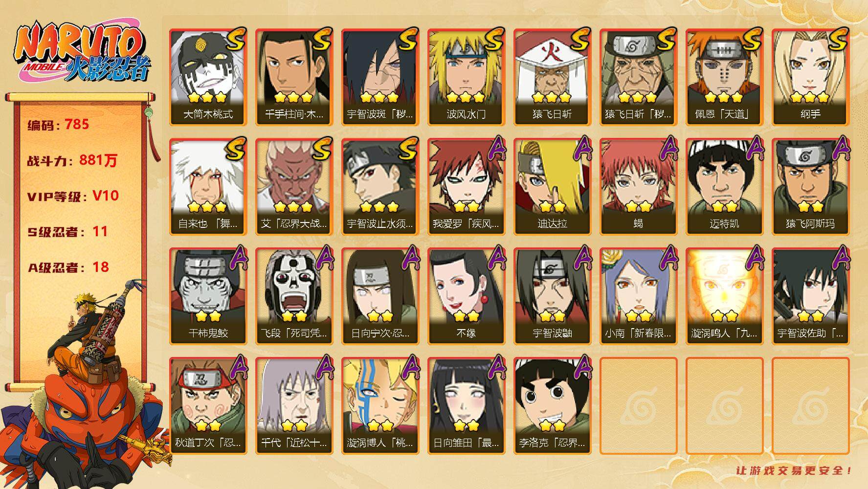The width and height of the screenshot is (868, 489).
Task: Select the 大筒木桃式 ninja card
Action: coord(208,77)
